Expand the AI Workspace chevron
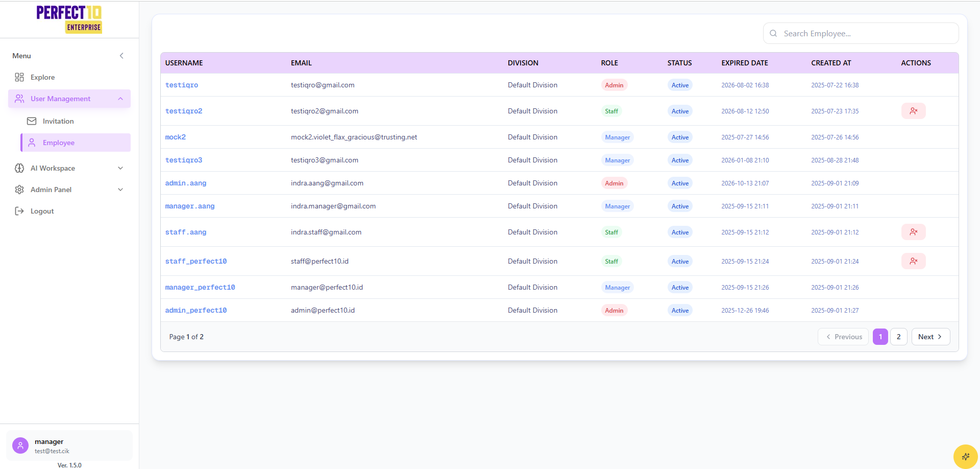 pyautogui.click(x=120, y=168)
